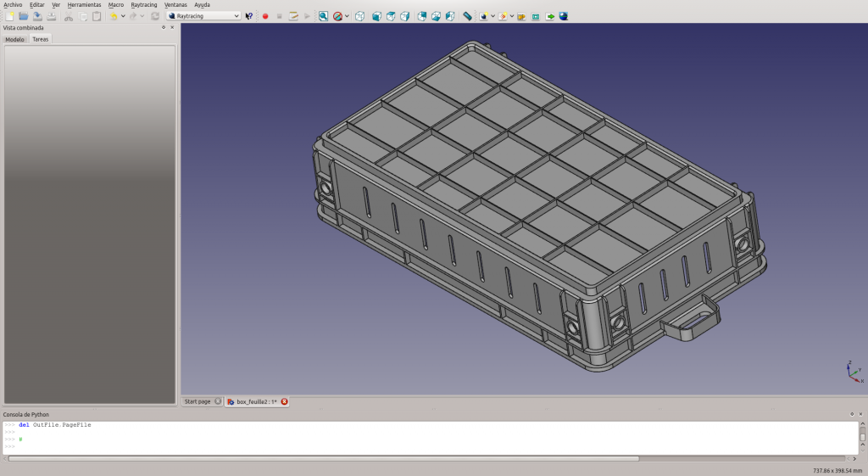
Task: Start macro recording with the red dot
Action: (265, 16)
